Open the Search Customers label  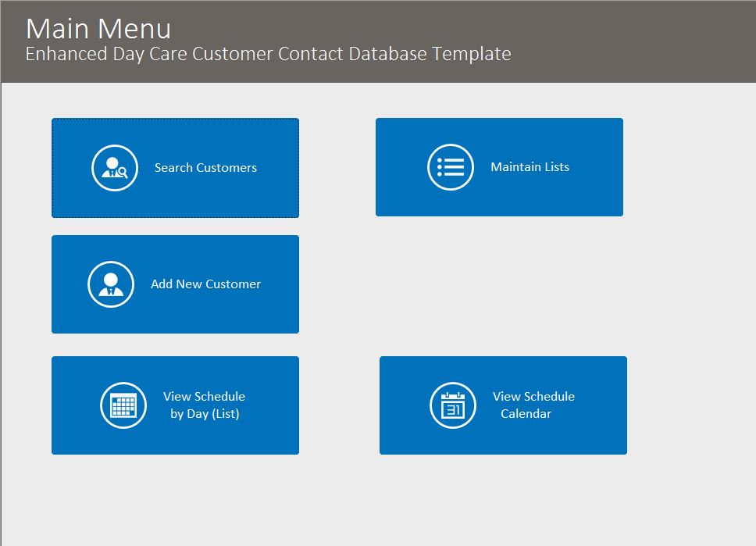pos(205,167)
